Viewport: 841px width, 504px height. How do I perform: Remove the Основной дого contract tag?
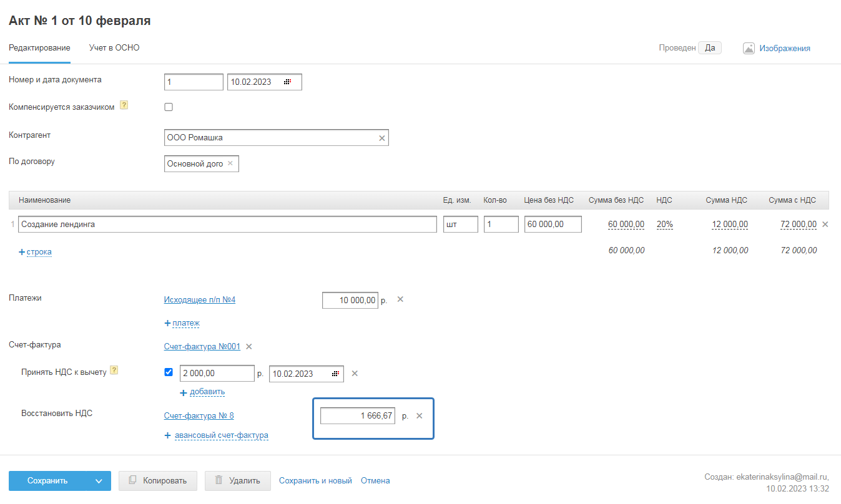[230, 163]
